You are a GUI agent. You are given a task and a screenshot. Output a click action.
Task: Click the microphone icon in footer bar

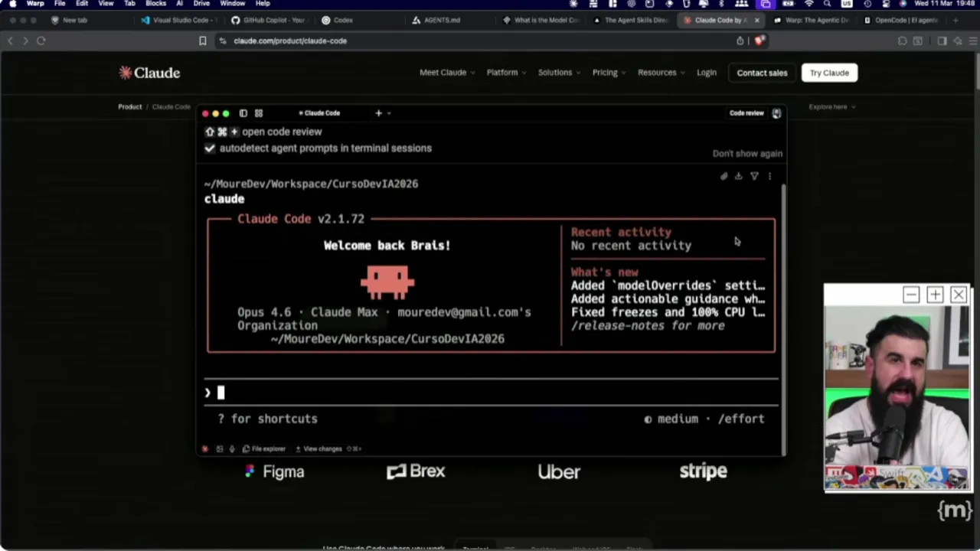coord(232,449)
